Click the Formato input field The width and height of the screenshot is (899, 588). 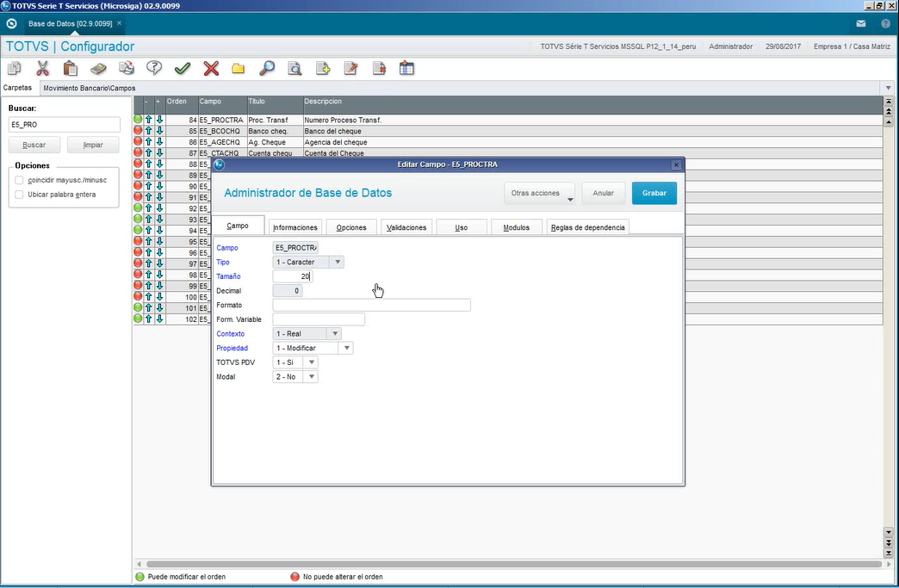coord(371,305)
